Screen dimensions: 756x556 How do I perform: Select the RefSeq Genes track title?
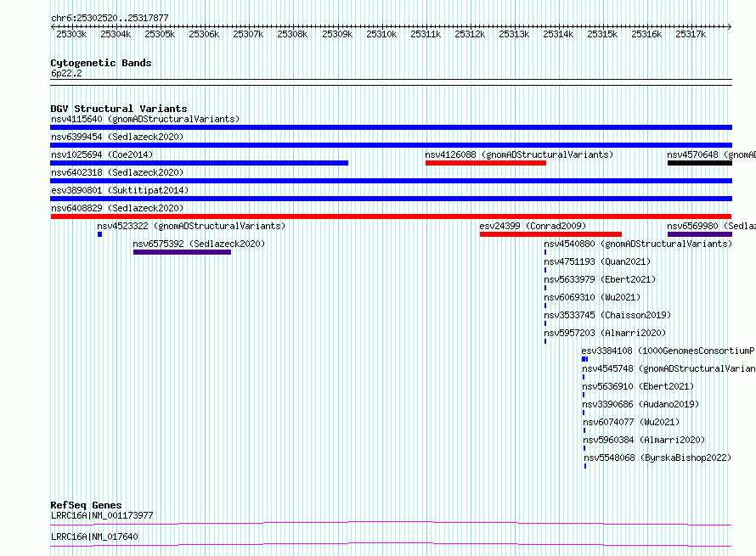point(86,505)
